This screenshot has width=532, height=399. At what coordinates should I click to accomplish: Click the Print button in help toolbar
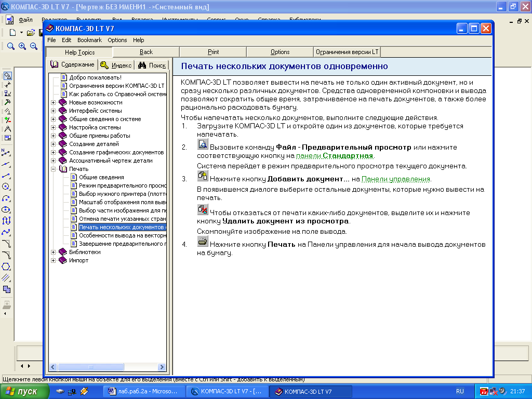[213, 52]
